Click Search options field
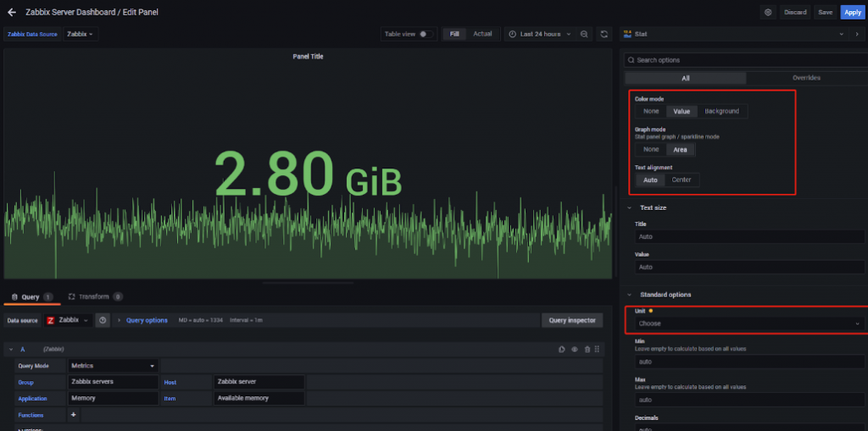868x431 pixels. (x=746, y=60)
